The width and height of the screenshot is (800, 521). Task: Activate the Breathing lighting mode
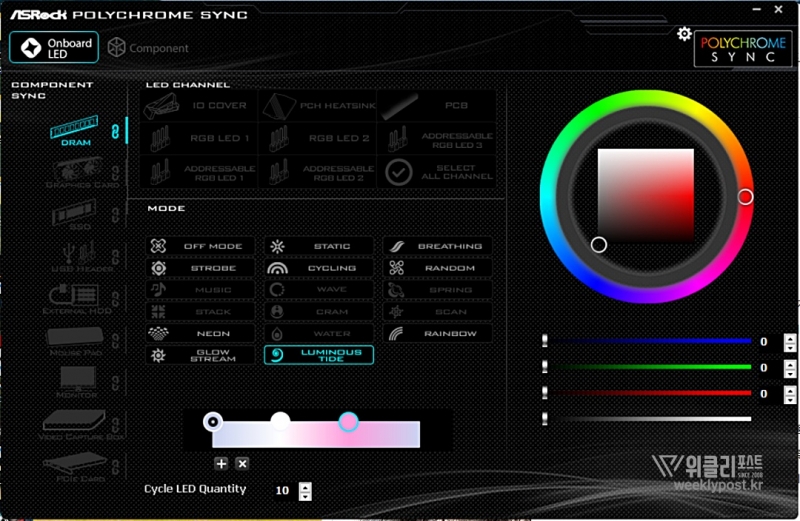[437, 246]
